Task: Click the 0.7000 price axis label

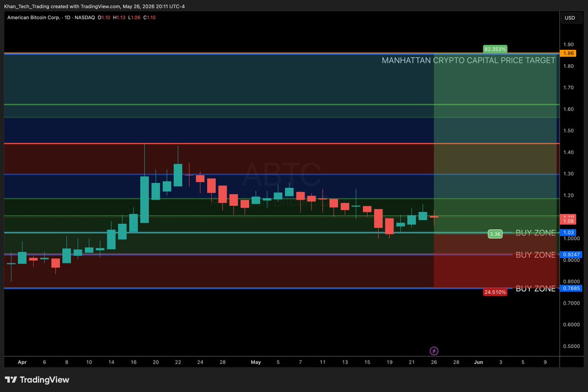Action: click(x=571, y=303)
